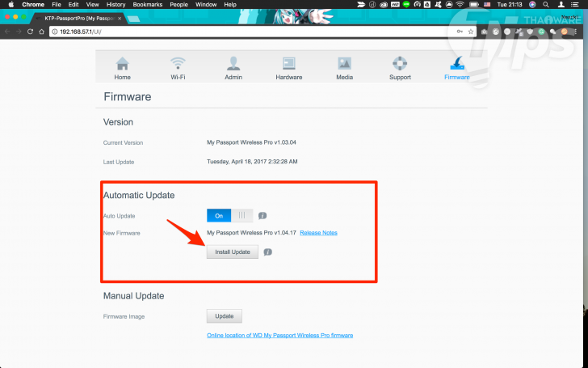Viewport: 588px width, 368px height.
Task: Open Spotlight search magnifier icon
Action: (x=546, y=5)
